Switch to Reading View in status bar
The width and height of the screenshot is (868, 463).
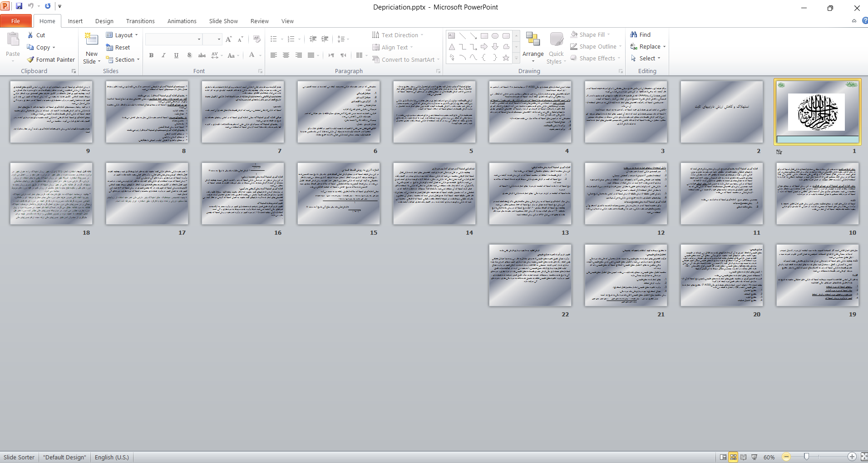click(743, 457)
